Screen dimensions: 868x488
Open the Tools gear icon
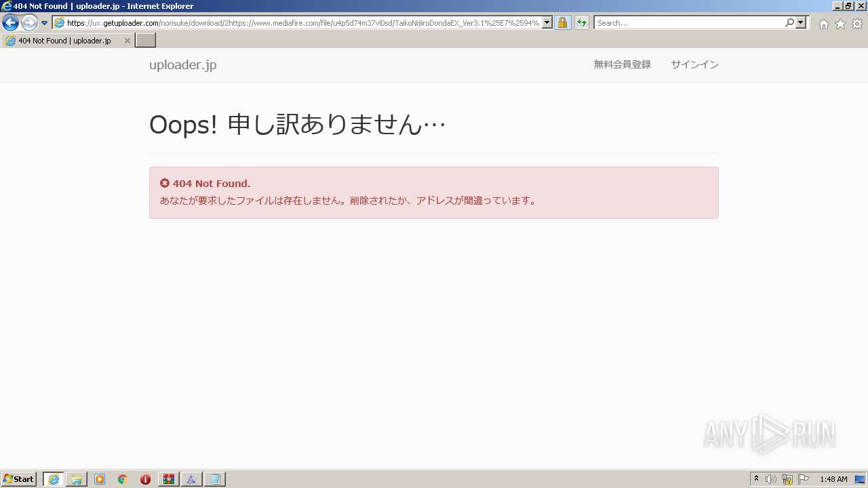857,24
